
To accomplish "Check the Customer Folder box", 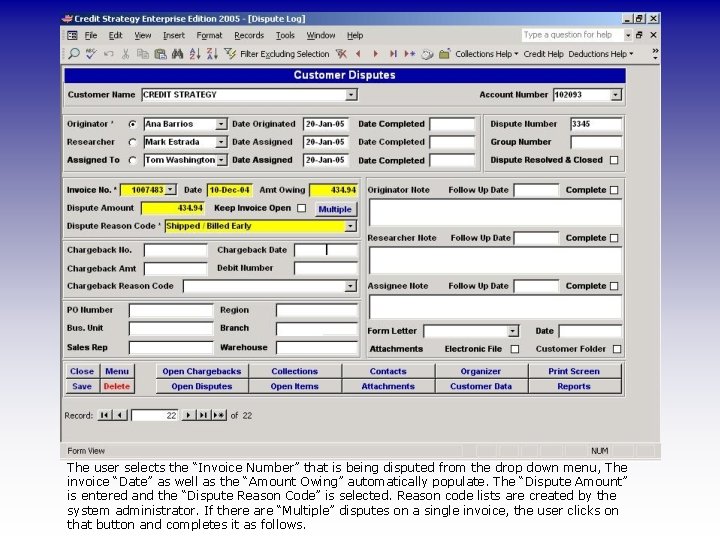I will pos(617,349).
